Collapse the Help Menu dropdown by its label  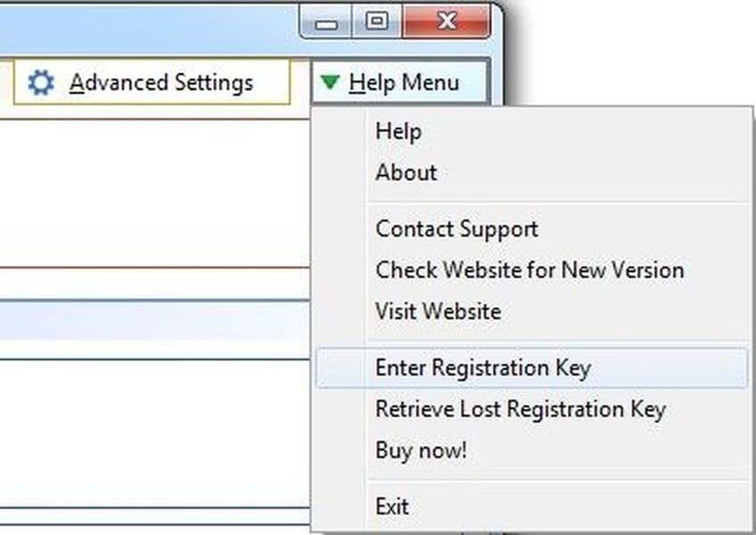click(404, 83)
